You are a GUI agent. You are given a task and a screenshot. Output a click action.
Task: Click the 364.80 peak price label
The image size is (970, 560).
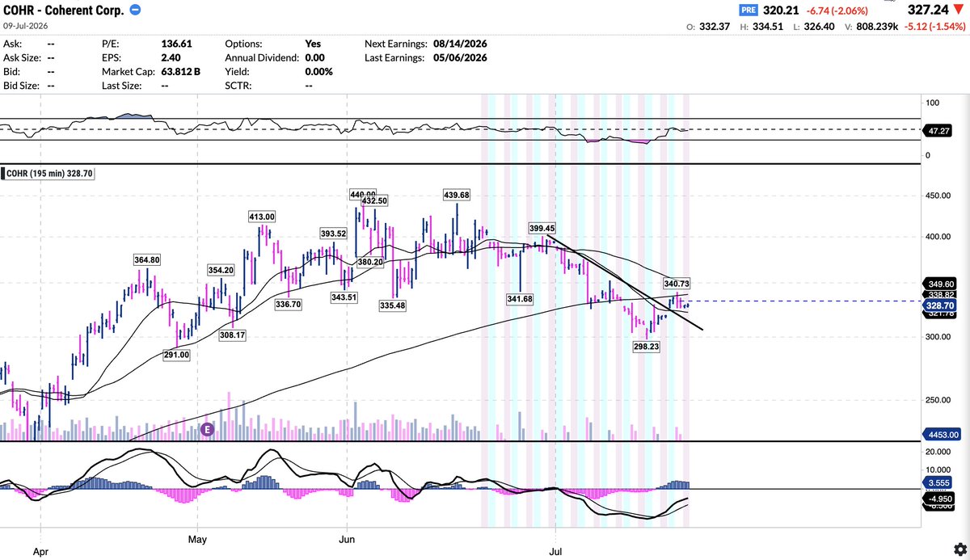[x=147, y=259]
